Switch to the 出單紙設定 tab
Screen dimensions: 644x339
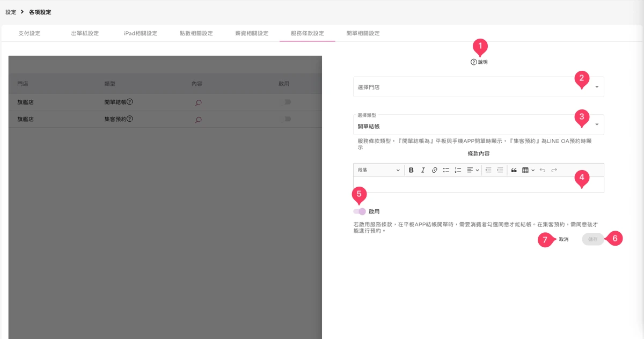pyautogui.click(x=85, y=33)
